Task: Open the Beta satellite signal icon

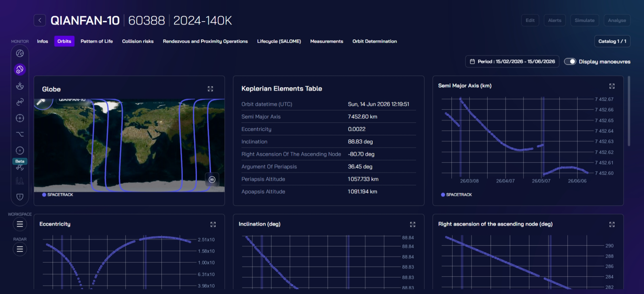Action: pos(20,168)
